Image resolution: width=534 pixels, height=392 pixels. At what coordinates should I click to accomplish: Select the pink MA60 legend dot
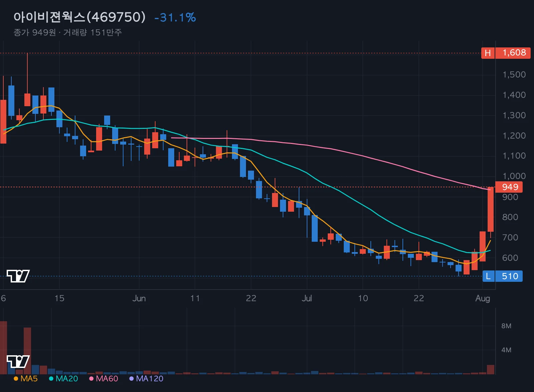pyautogui.click(x=91, y=379)
